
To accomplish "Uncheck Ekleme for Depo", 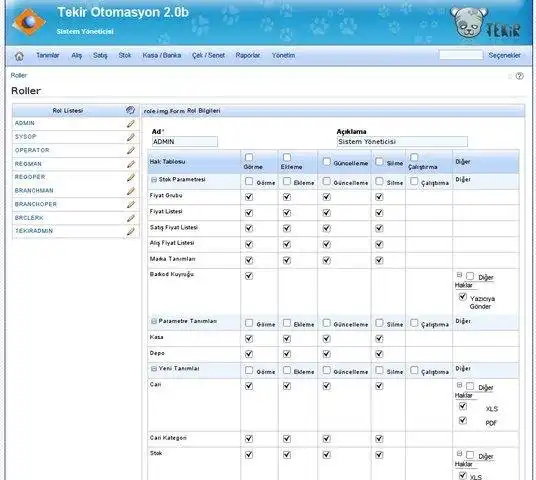I will [287, 354].
